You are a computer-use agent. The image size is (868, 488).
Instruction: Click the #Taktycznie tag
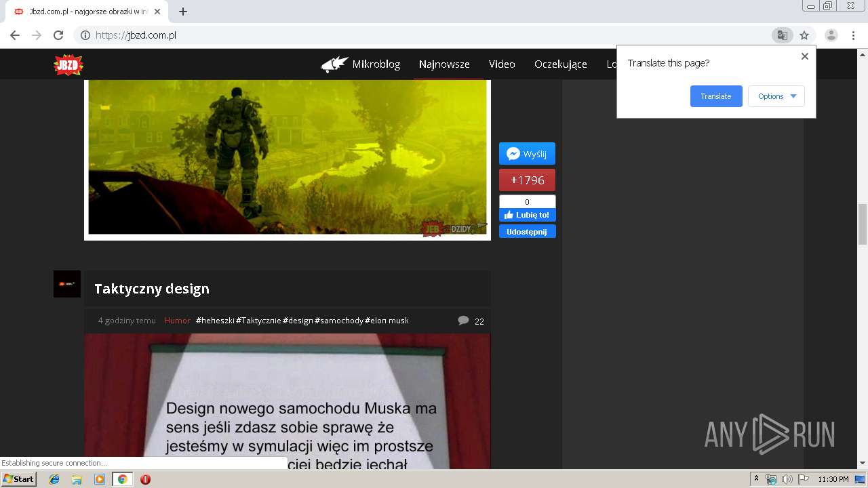(x=258, y=321)
